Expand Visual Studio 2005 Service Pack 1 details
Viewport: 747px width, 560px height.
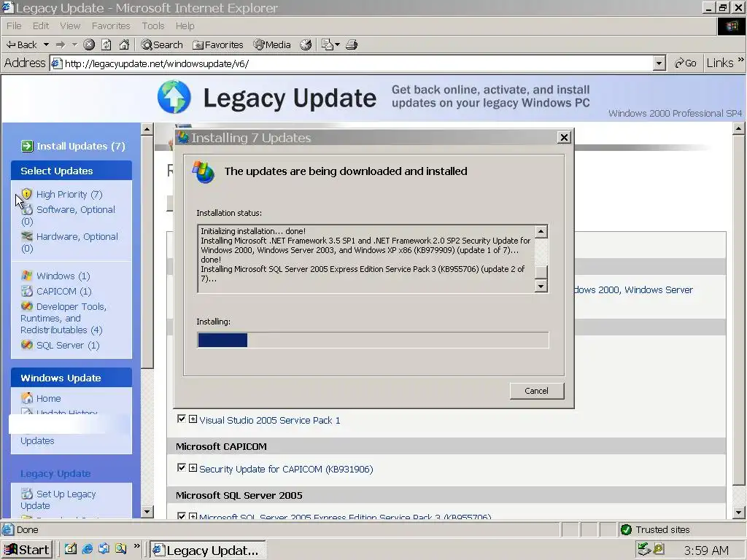193,419
